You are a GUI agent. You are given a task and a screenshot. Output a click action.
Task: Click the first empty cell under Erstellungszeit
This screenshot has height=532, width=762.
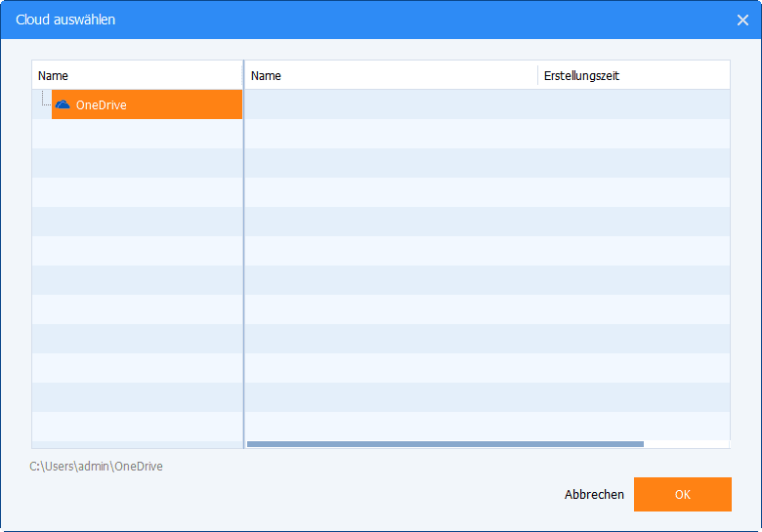click(632, 104)
